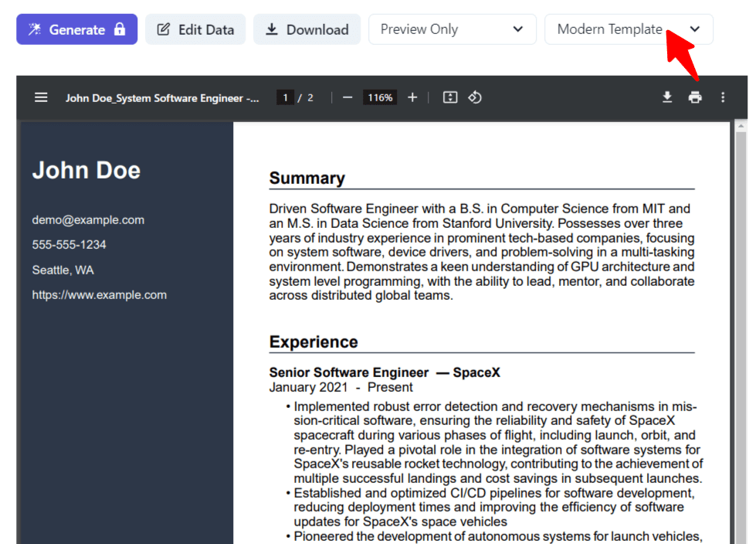Open the PDF viewer more actions menu
The width and height of the screenshot is (756, 544).
coord(723,97)
